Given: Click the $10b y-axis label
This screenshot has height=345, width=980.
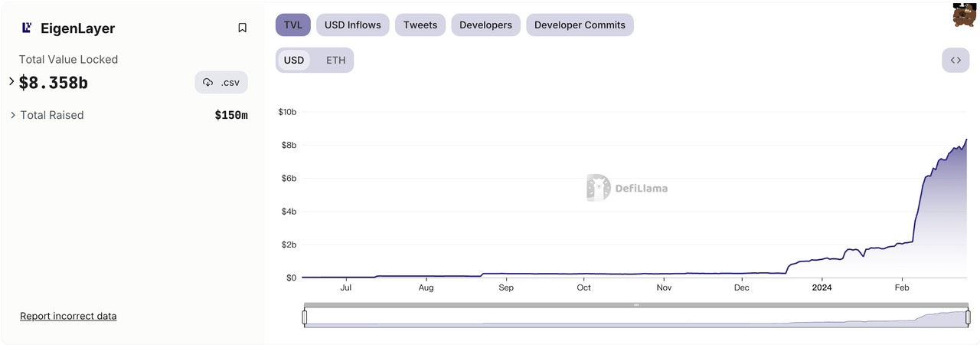Looking at the screenshot, I should tap(286, 112).
